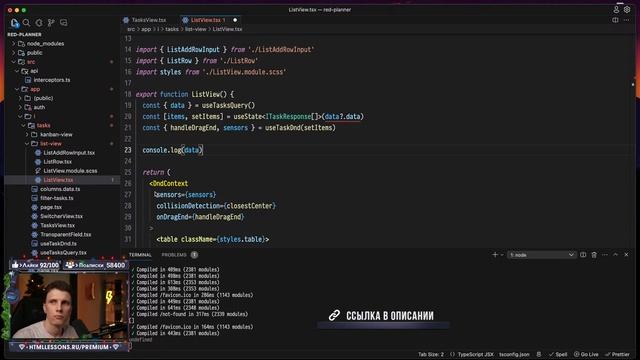Split the editor with split icon

[615, 20]
